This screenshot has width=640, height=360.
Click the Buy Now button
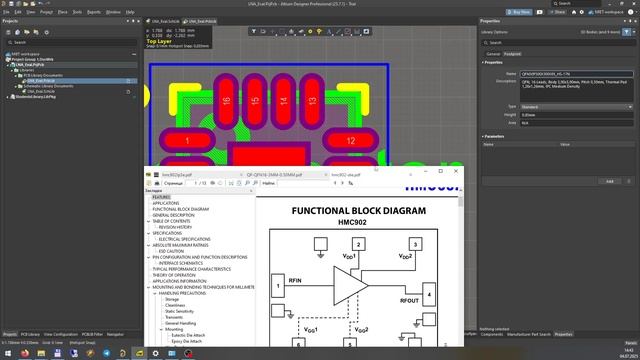pyautogui.click(x=519, y=12)
